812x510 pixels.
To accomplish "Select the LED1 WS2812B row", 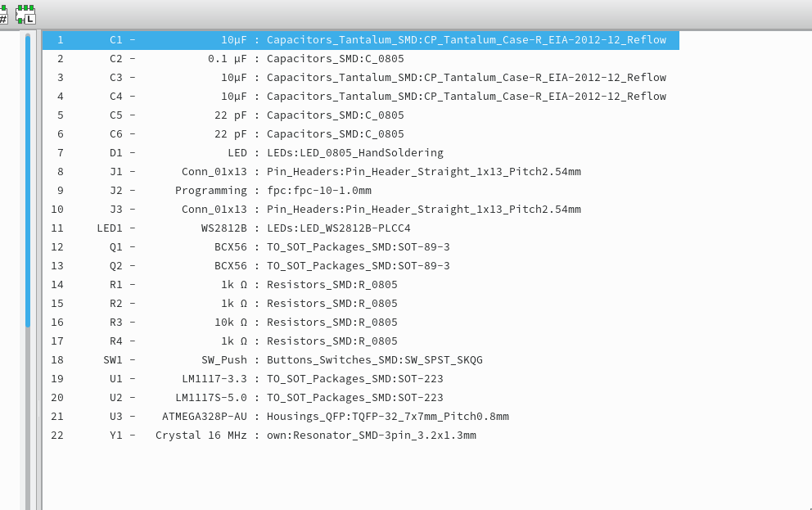I will (x=361, y=228).
